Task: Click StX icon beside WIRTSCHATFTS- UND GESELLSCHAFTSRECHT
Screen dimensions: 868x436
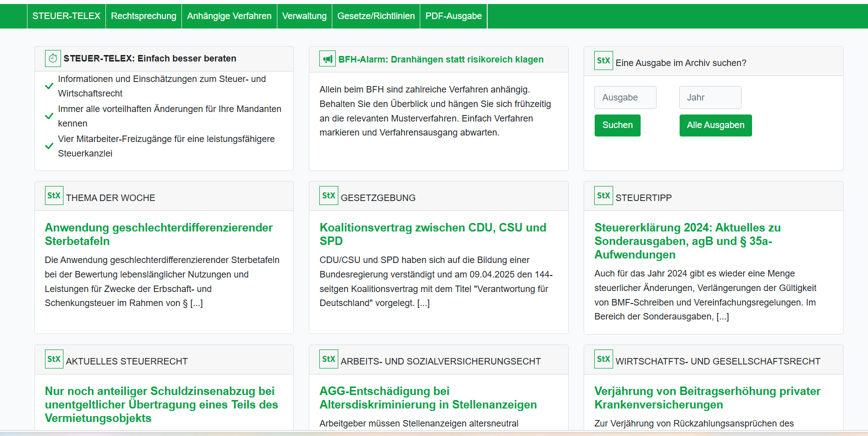Action: pos(604,359)
